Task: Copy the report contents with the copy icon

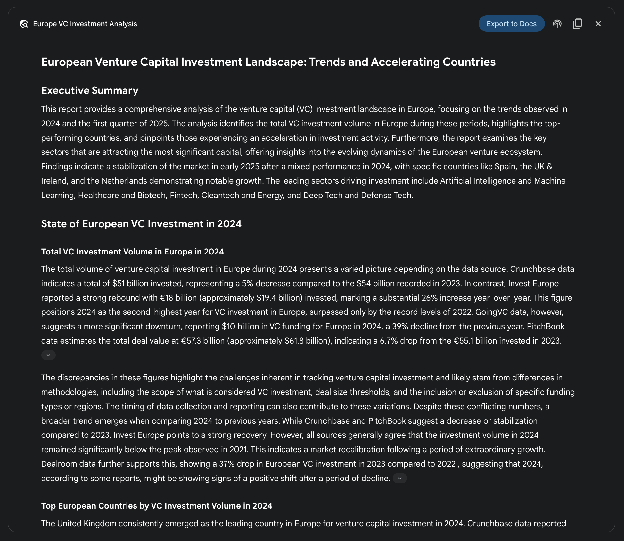Action: [577, 24]
